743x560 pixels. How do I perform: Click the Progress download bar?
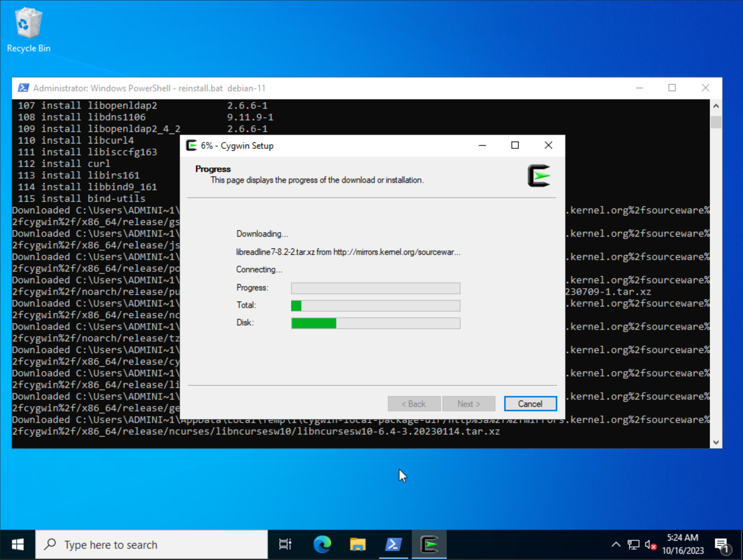(x=375, y=288)
